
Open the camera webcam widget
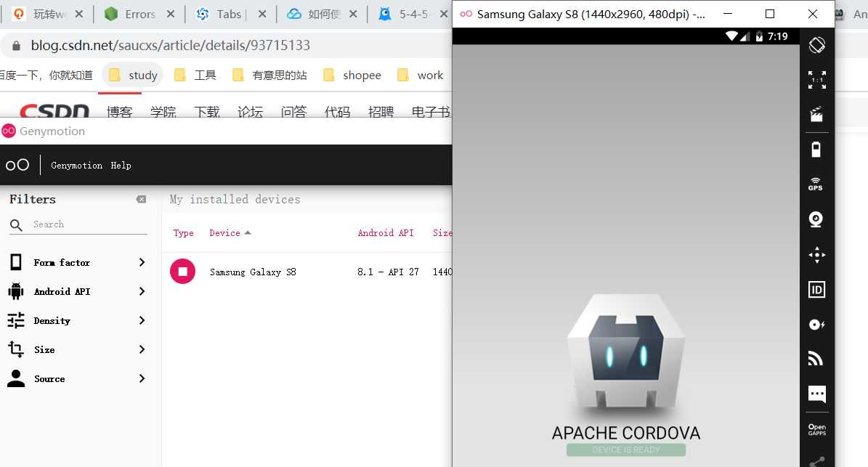(816, 219)
